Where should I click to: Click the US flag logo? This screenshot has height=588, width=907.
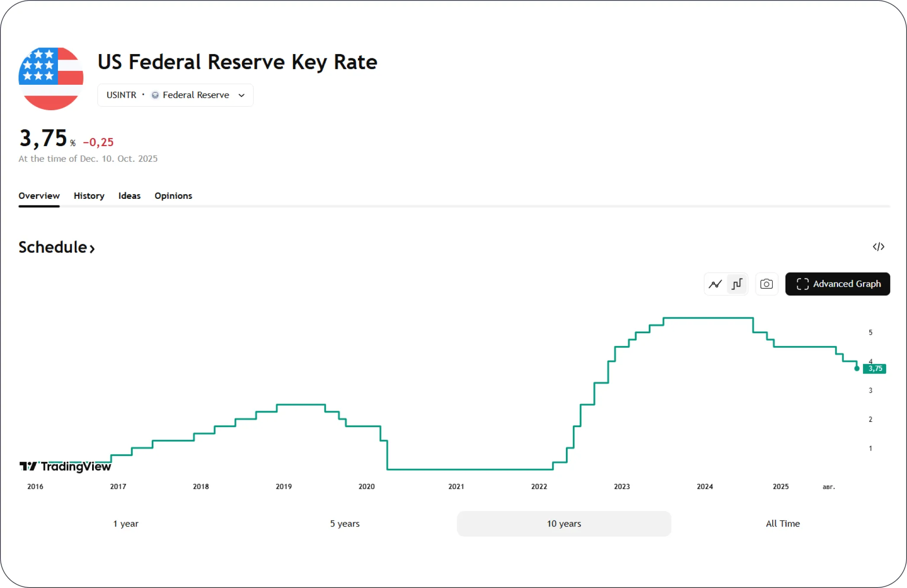51,78
